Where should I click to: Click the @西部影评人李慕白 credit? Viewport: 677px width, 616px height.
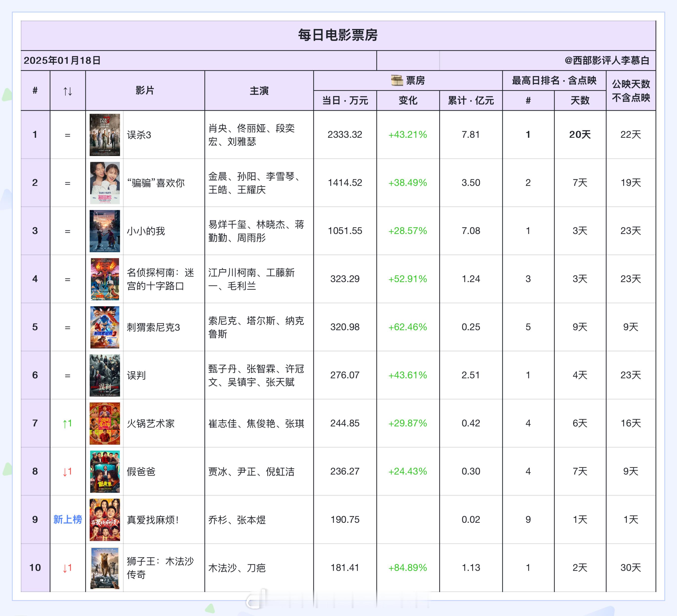(x=607, y=60)
